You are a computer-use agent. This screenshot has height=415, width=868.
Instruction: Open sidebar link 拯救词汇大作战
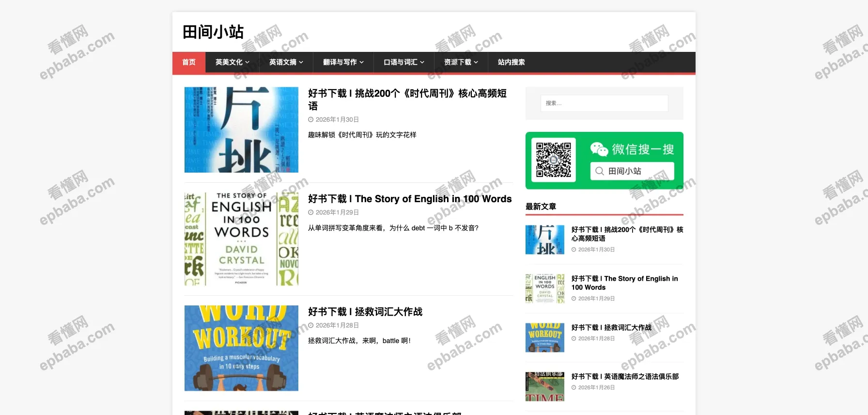611,328
